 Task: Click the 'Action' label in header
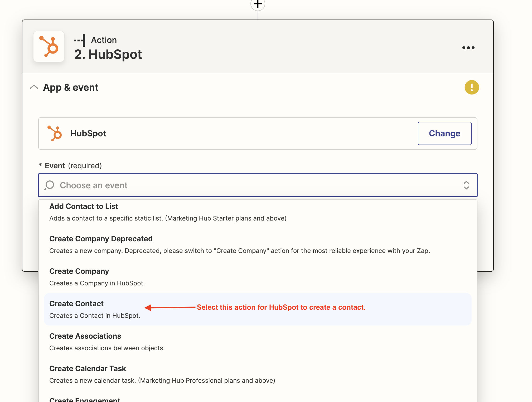(104, 40)
